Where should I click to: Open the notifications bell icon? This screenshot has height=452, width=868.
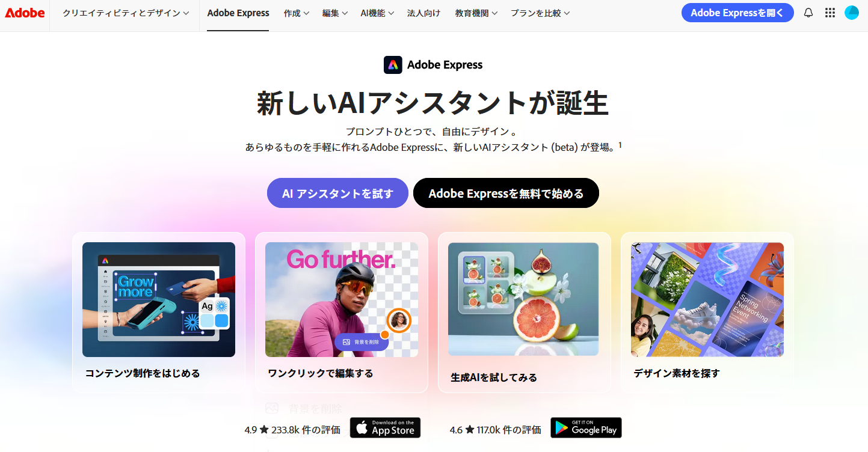[x=808, y=13]
